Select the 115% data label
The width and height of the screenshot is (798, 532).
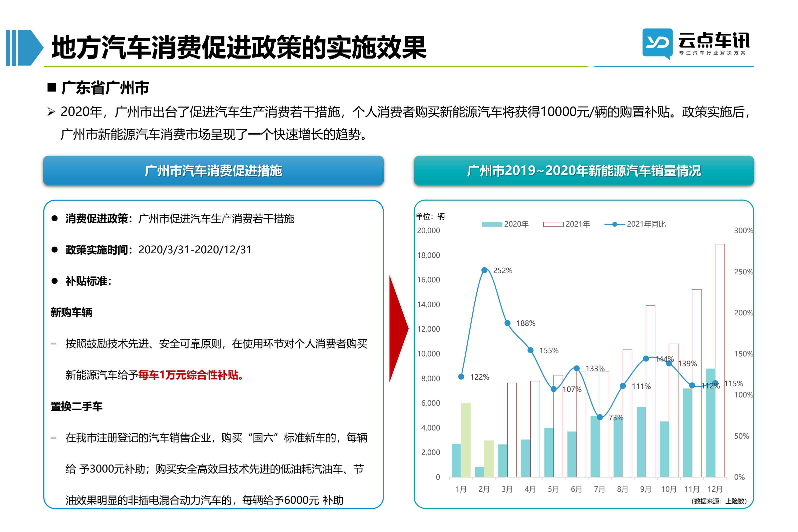[733, 383]
